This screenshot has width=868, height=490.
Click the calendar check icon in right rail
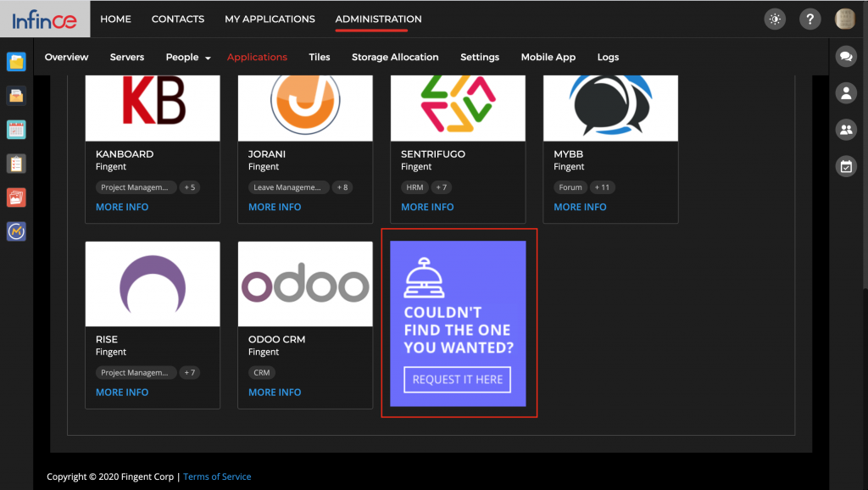click(x=846, y=166)
